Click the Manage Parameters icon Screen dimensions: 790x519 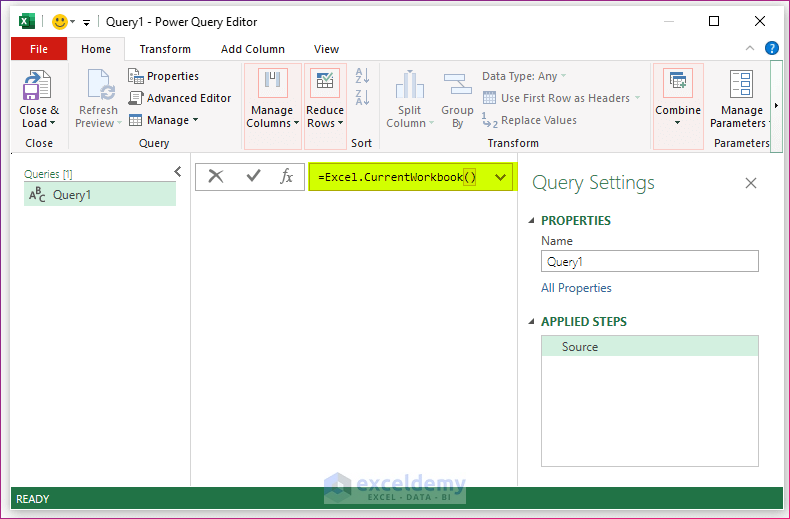[741, 84]
